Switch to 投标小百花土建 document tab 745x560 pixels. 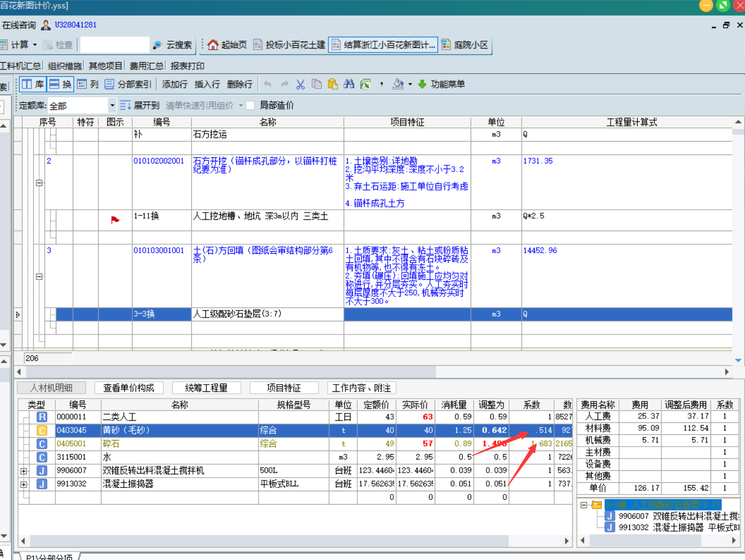click(x=289, y=45)
